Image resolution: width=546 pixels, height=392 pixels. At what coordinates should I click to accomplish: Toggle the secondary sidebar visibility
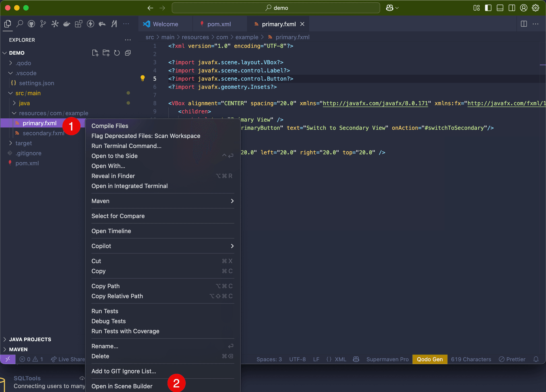[512, 8]
